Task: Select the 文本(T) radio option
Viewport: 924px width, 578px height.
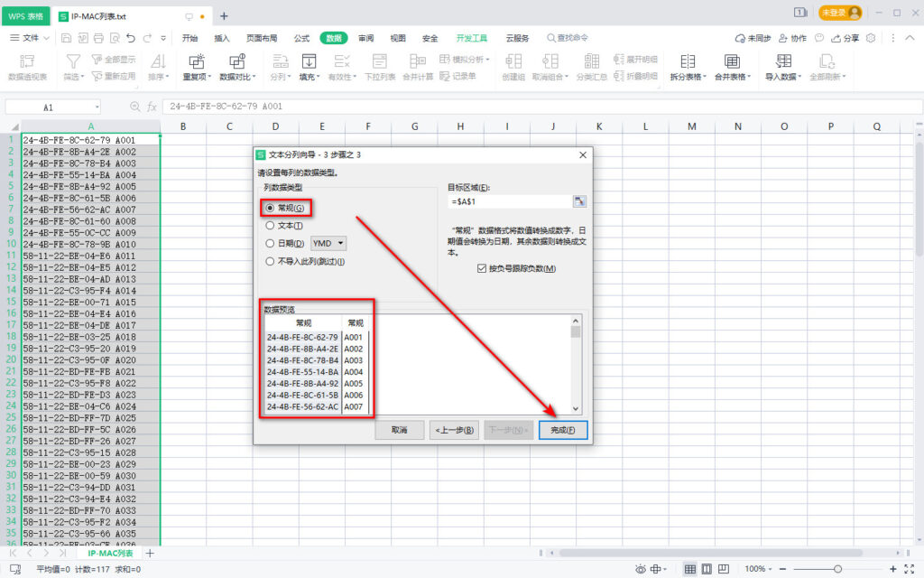Action: tap(270, 226)
